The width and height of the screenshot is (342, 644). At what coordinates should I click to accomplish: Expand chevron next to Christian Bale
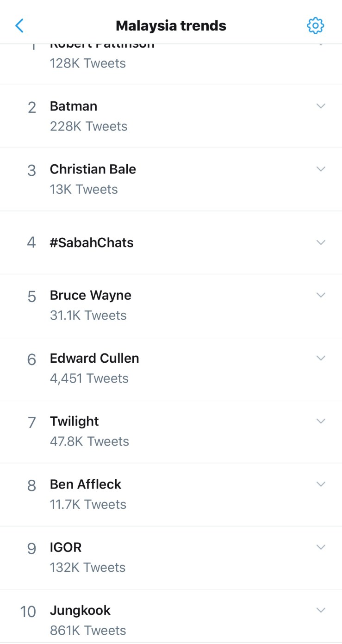coord(321,169)
